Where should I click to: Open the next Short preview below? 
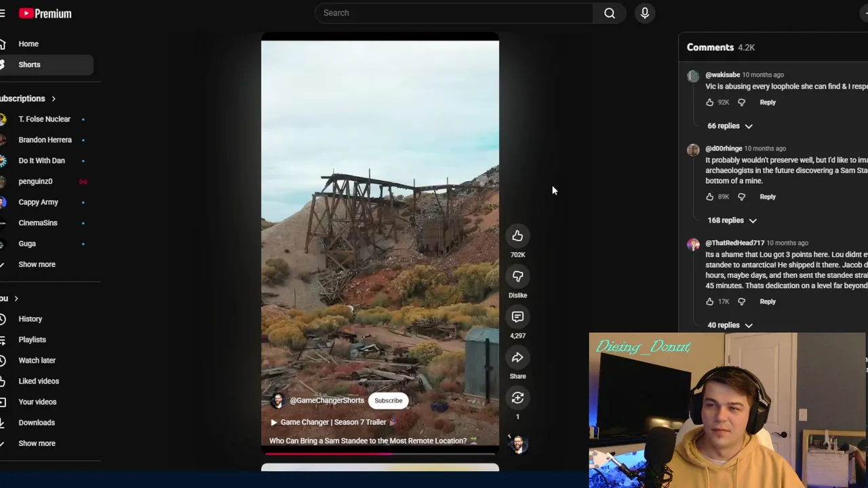coord(380,467)
